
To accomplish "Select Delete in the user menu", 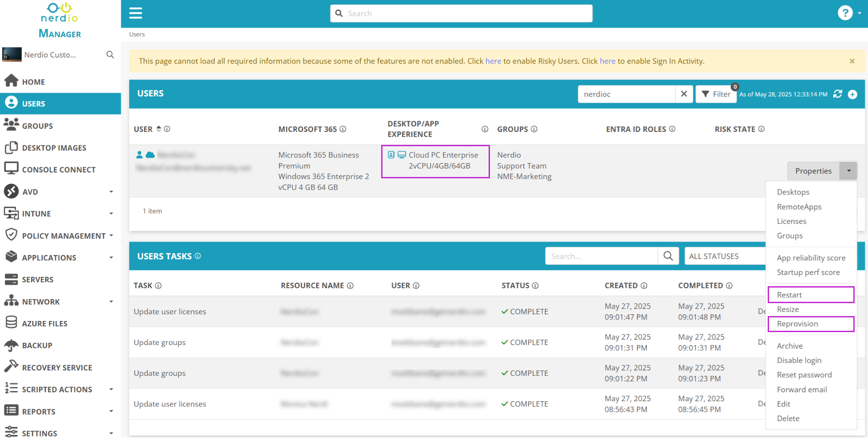I will [x=788, y=419].
